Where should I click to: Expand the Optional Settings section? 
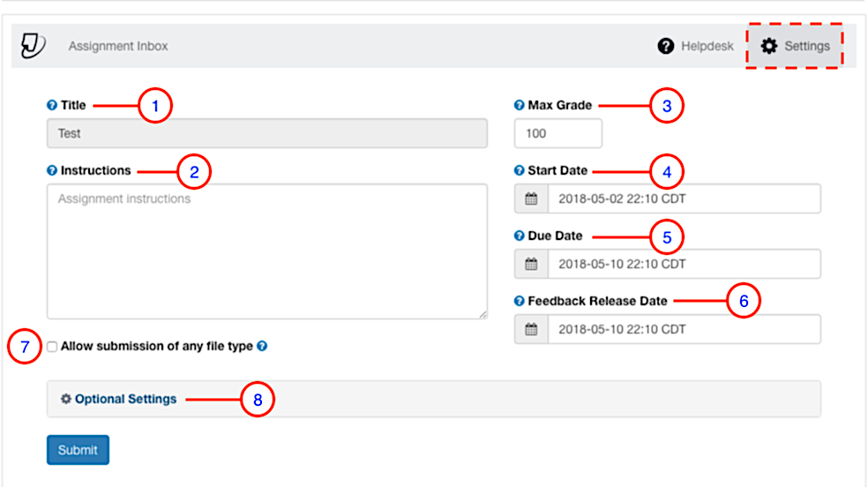point(125,399)
